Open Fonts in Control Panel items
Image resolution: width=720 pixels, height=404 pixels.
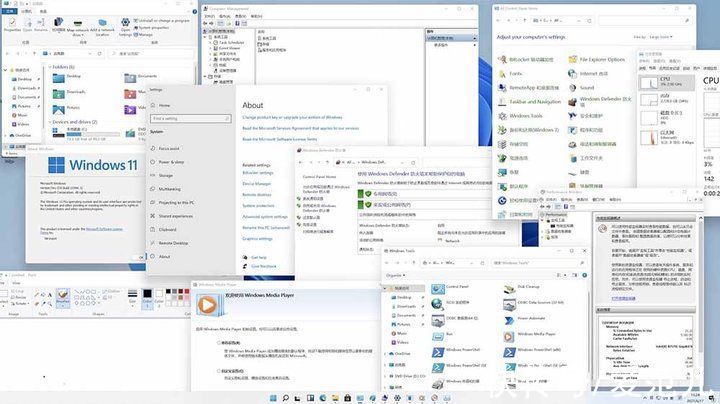coord(515,73)
